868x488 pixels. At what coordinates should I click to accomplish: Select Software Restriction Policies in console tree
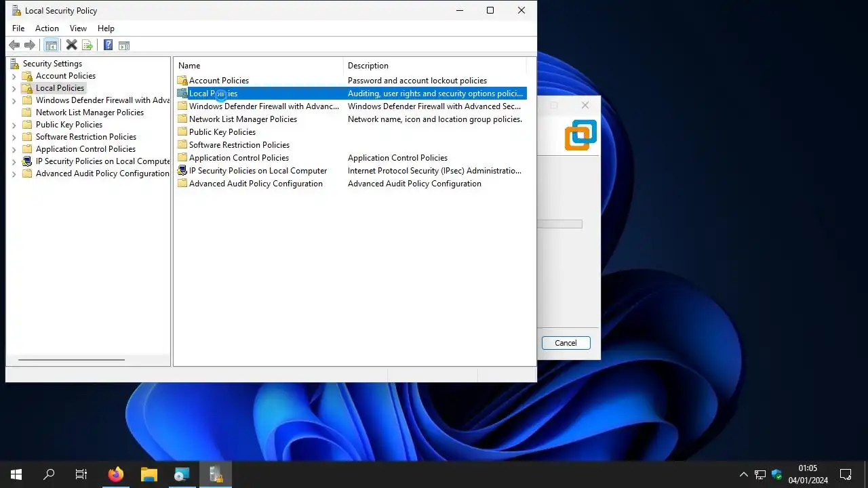pyautogui.click(x=86, y=137)
